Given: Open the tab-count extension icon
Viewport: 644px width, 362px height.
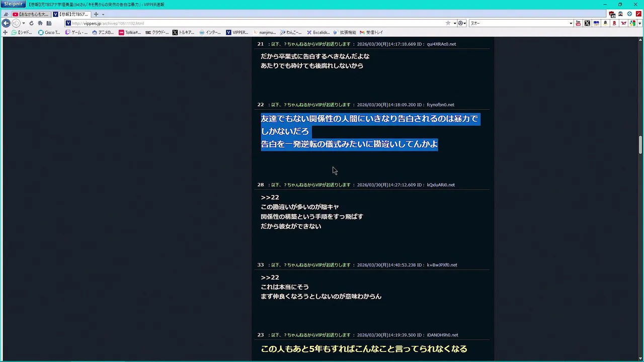Looking at the screenshot, I should pos(612,14).
